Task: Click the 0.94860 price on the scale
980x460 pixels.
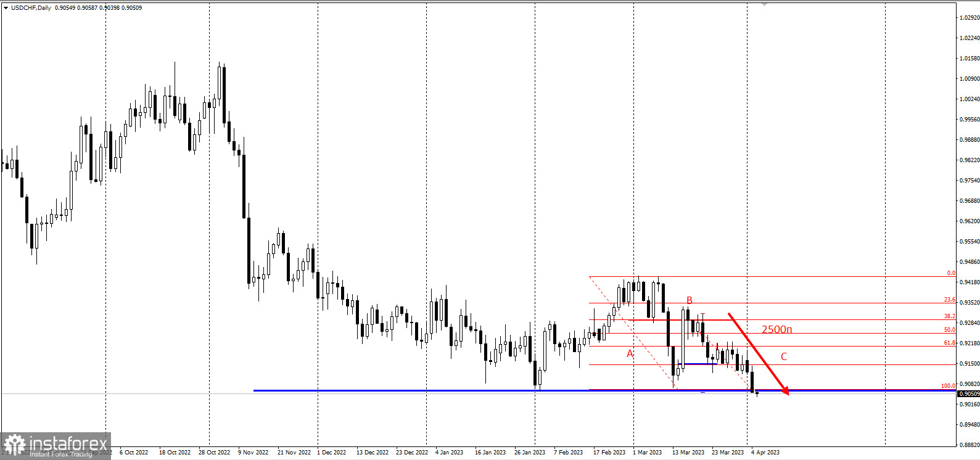Action: (970, 262)
